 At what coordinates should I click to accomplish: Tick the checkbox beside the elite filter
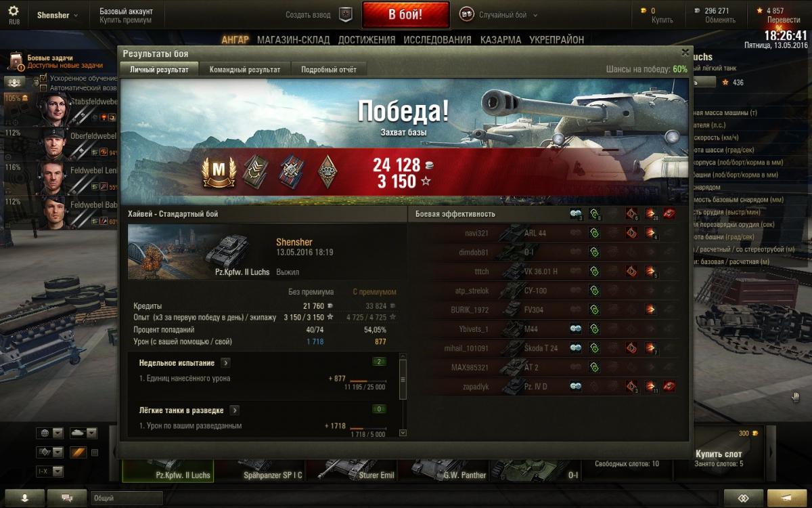click(95, 452)
